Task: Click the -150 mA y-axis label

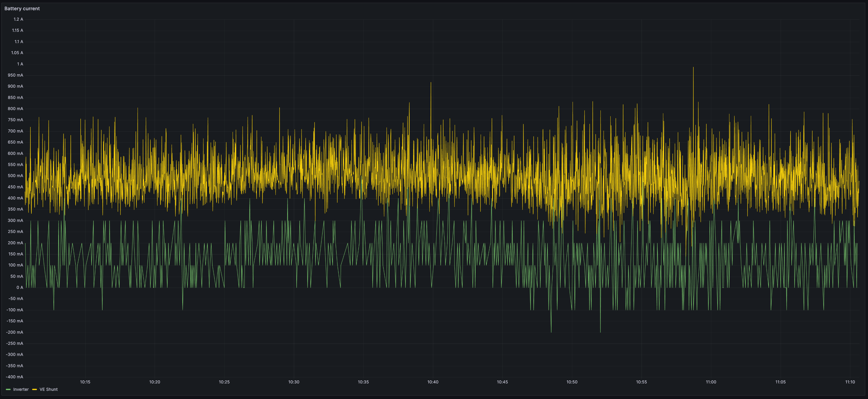Action: [x=15, y=321]
